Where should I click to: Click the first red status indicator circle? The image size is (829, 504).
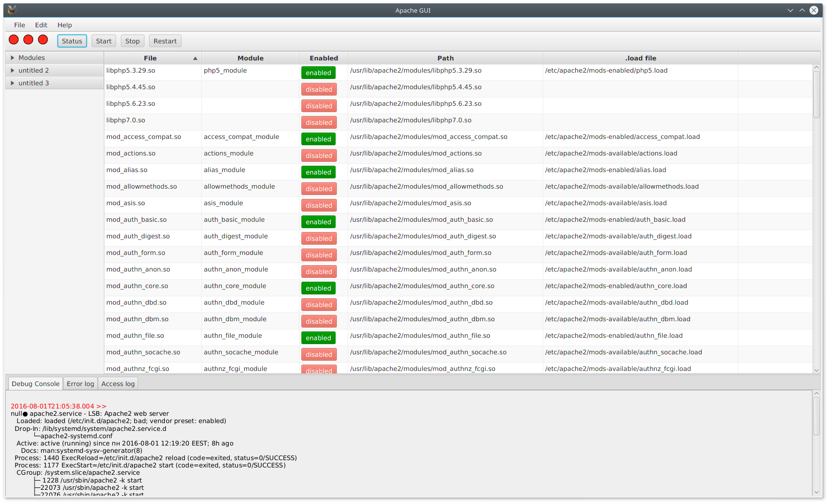point(14,40)
